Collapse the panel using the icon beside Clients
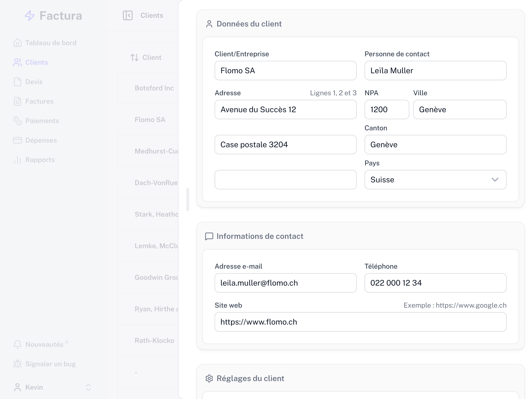 tap(128, 15)
